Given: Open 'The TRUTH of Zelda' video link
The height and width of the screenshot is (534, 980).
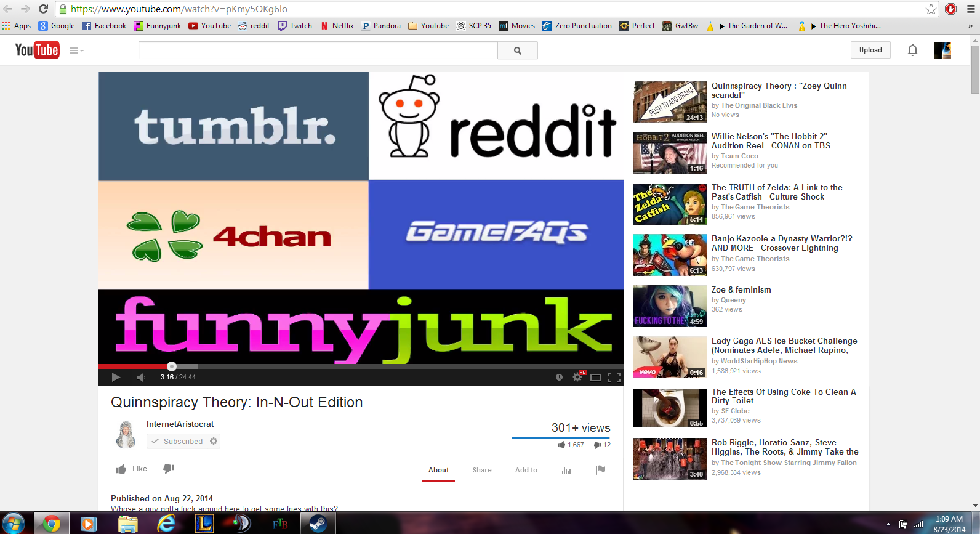Looking at the screenshot, I should pos(777,192).
